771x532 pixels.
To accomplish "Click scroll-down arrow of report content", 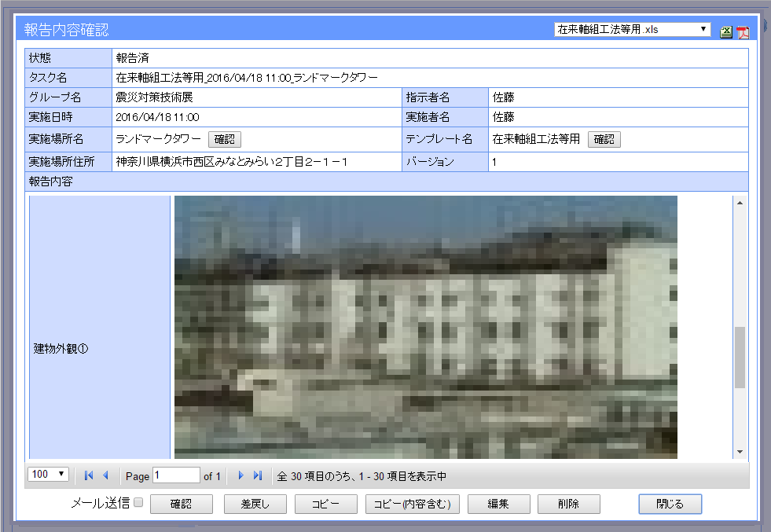I will (740, 452).
